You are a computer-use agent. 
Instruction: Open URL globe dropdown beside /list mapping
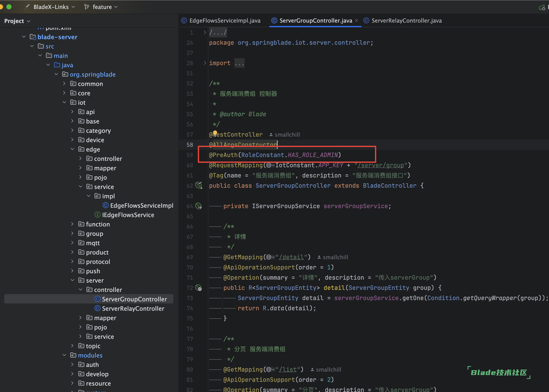[270, 370]
